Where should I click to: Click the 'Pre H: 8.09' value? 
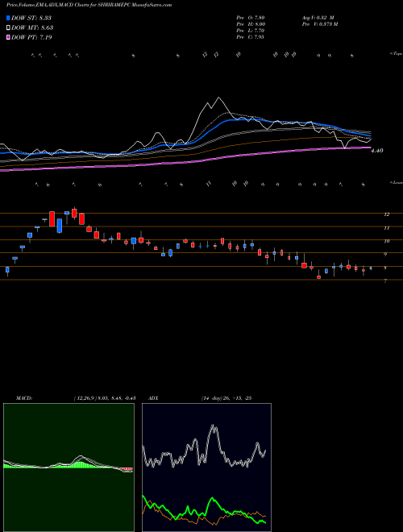point(251,24)
